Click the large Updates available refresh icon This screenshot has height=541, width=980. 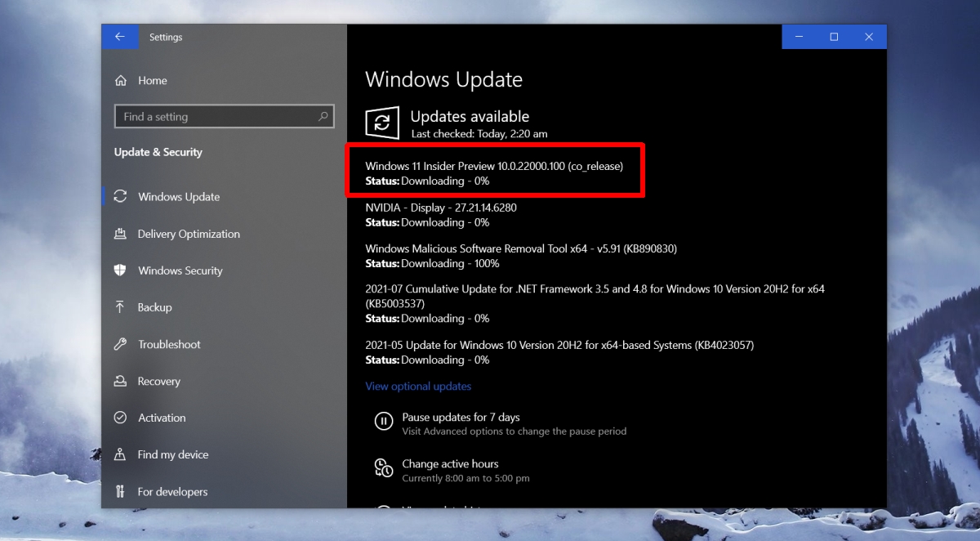[382, 123]
